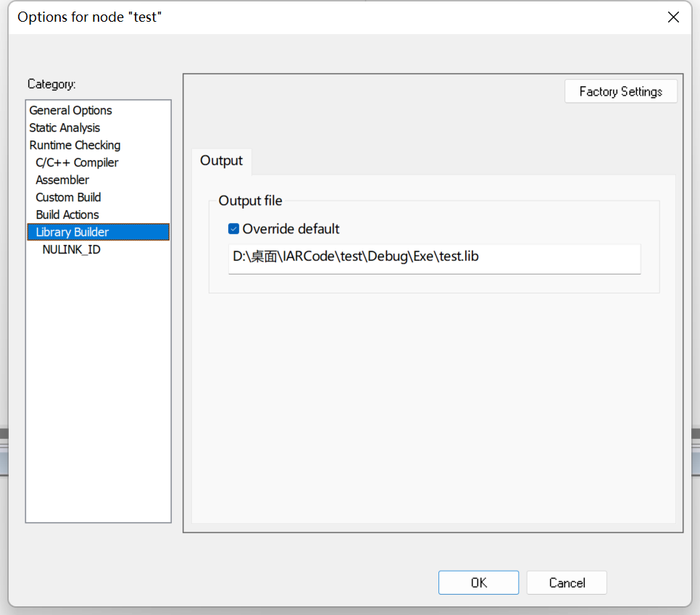Select NULINK_ID category

pyautogui.click(x=72, y=249)
